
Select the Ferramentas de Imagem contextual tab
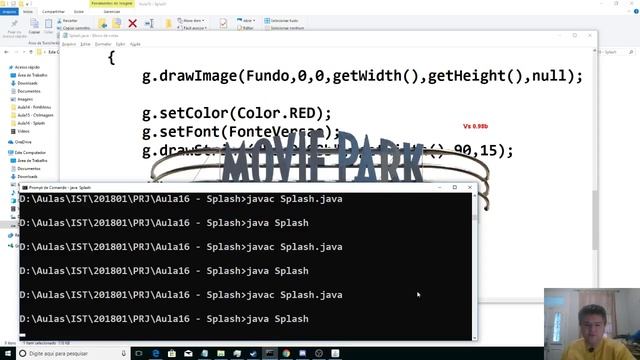[x=111, y=3]
